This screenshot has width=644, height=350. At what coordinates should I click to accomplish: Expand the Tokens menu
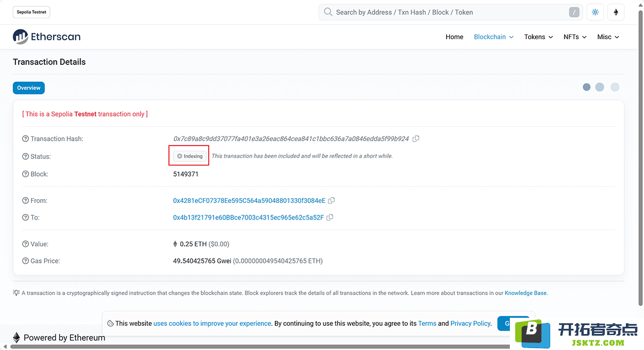(x=538, y=37)
